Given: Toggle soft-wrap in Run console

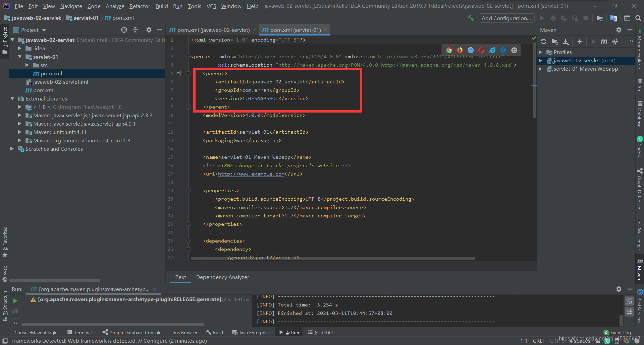Looking at the screenshot, I should pyautogui.click(x=629, y=301).
